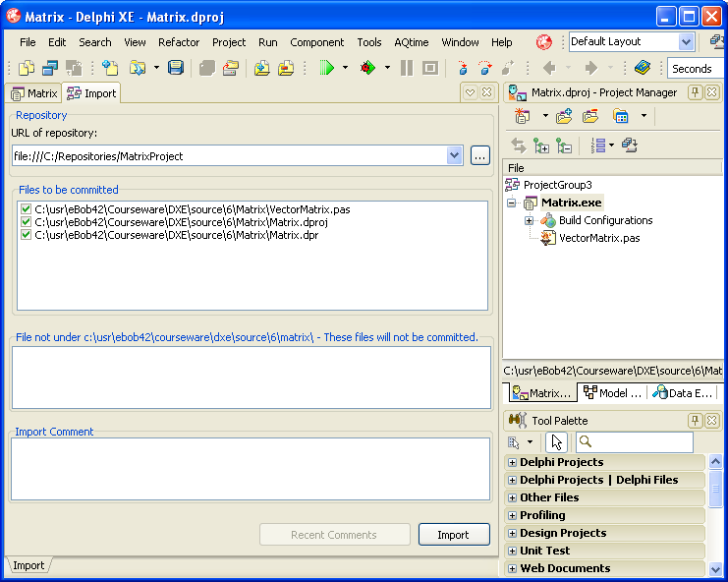Viewport: 728px width, 582px height.
Task: Click the Help contents book icon
Action: pyautogui.click(x=643, y=68)
